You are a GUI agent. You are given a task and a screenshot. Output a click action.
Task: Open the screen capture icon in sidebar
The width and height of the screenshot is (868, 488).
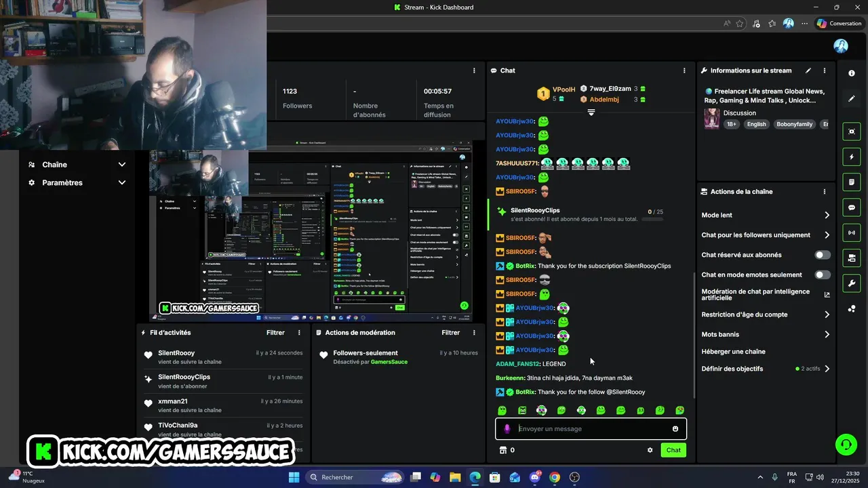852,131
